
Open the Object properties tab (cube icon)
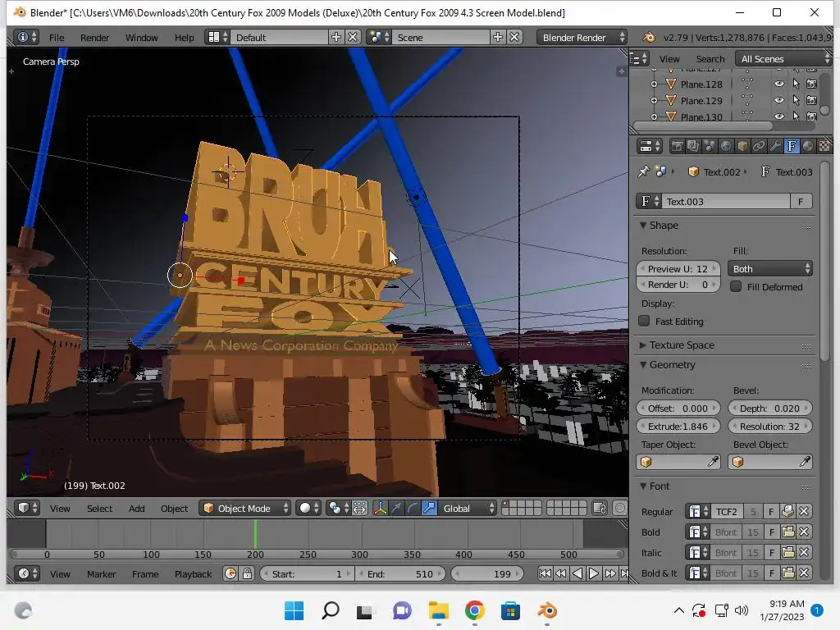(742, 146)
